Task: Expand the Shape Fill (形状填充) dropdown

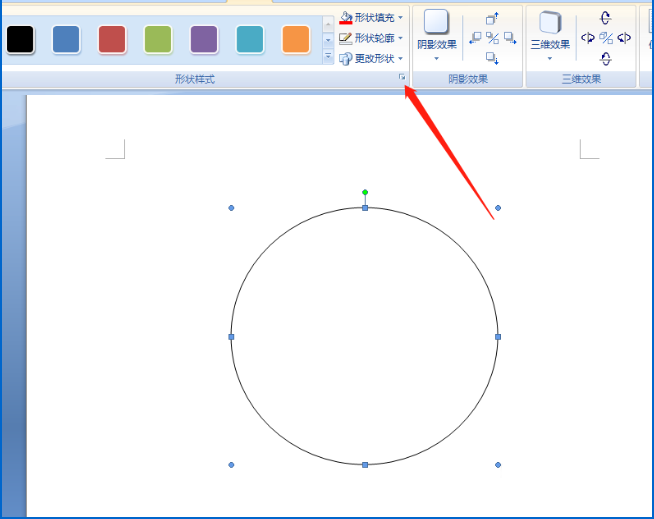Action: pyautogui.click(x=401, y=18)
